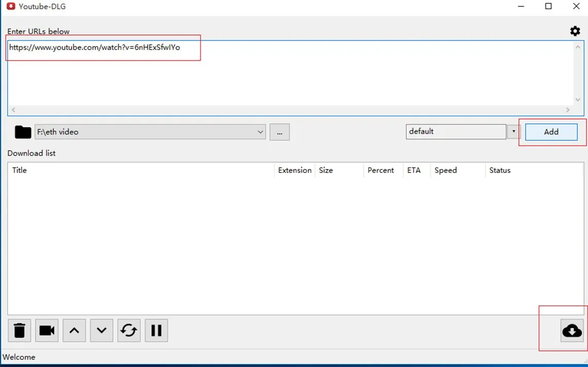Screen dimensions: 588x367
Task: Click the black folder icon
Action: [x=23, y=132]
